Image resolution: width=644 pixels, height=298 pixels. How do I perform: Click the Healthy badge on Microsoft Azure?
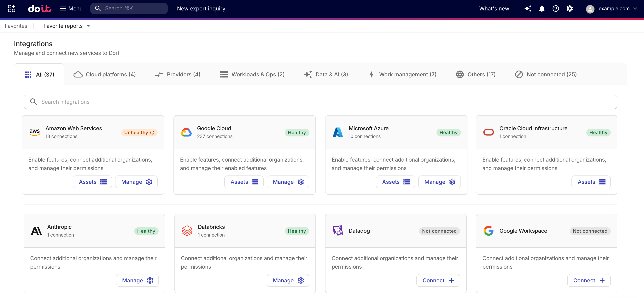(x=448, y=132)
